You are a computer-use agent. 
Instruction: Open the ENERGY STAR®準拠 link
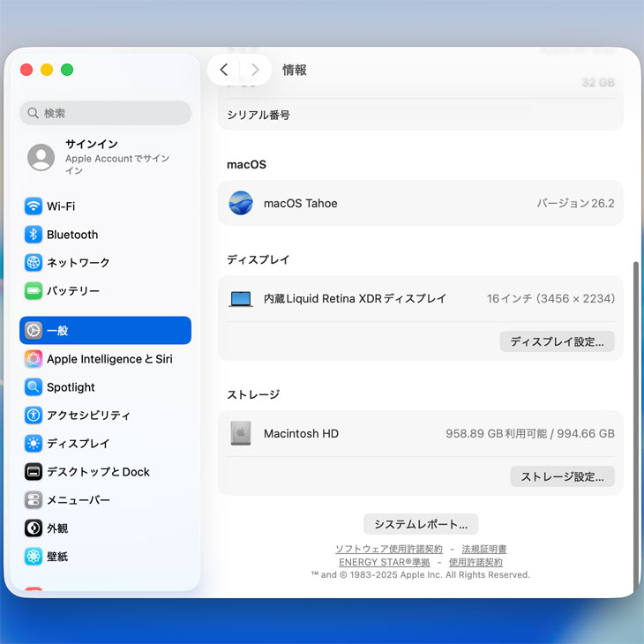pyautogui.click(x=385, y=562)
